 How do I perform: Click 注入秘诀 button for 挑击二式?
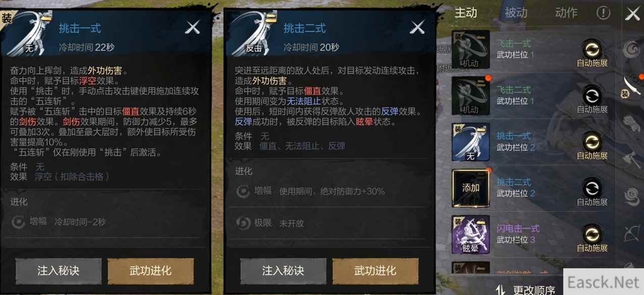[x=283, y=271]
